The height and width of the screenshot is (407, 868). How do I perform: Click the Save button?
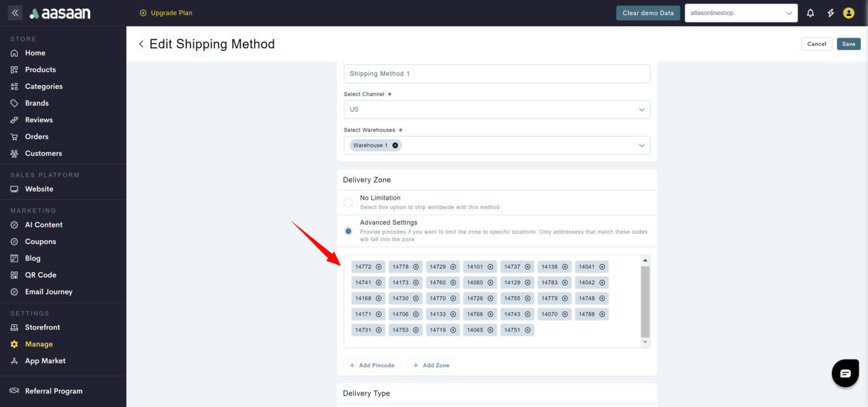point(848,44)
